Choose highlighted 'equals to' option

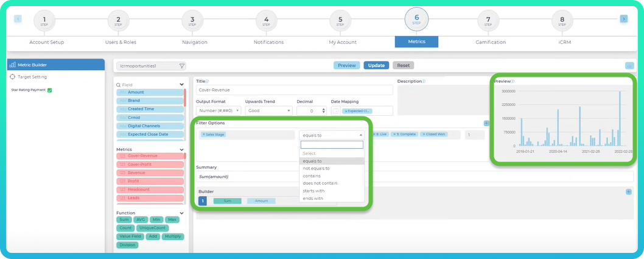pyautogui.click(x=332, y=161)
